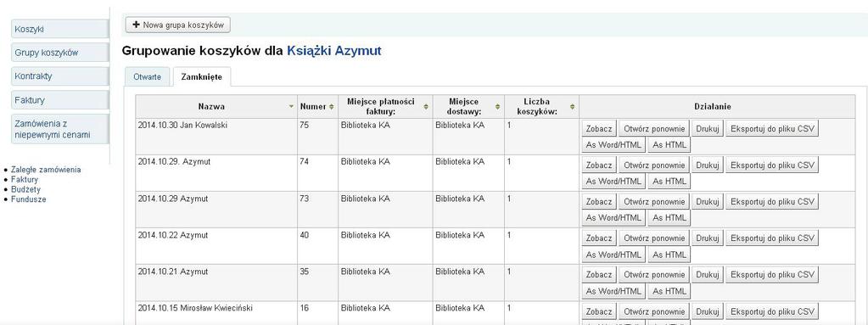Open Faktury sidebar menu item
Viewport: 868px width, 325px height.
[x=59, y=100]
